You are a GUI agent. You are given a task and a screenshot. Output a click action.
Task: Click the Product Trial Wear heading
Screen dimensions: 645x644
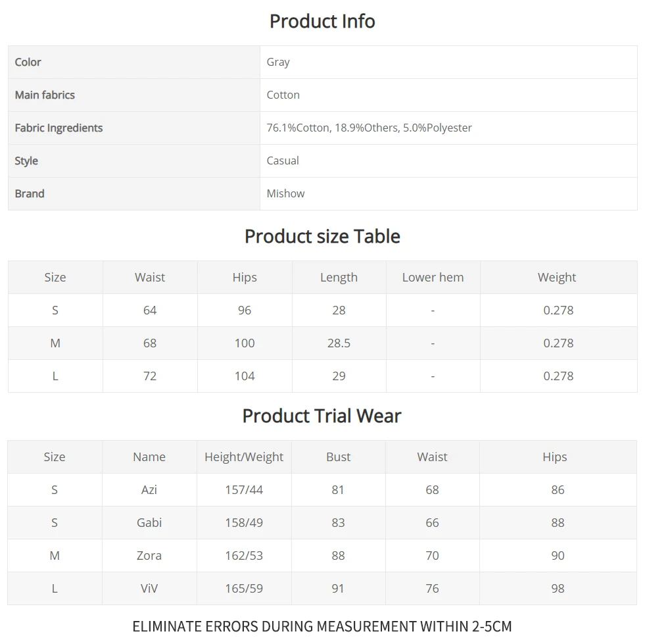click(322, 416)
